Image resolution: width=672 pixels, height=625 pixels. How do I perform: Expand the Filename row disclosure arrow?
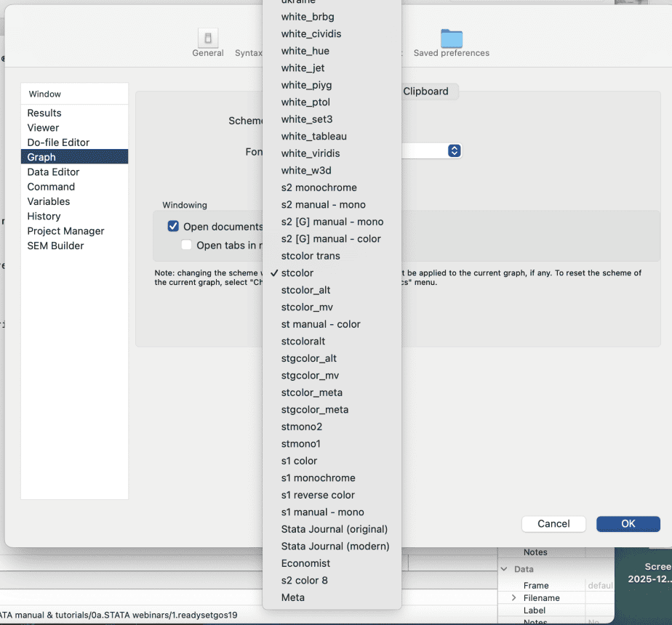pyautogui.click(x=513, y=597)
